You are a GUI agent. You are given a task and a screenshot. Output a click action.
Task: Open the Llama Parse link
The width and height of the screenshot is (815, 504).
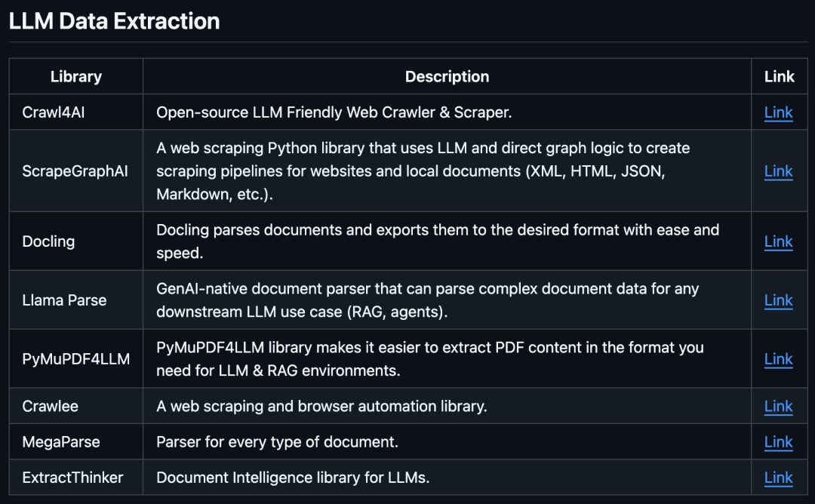point(778,300)
